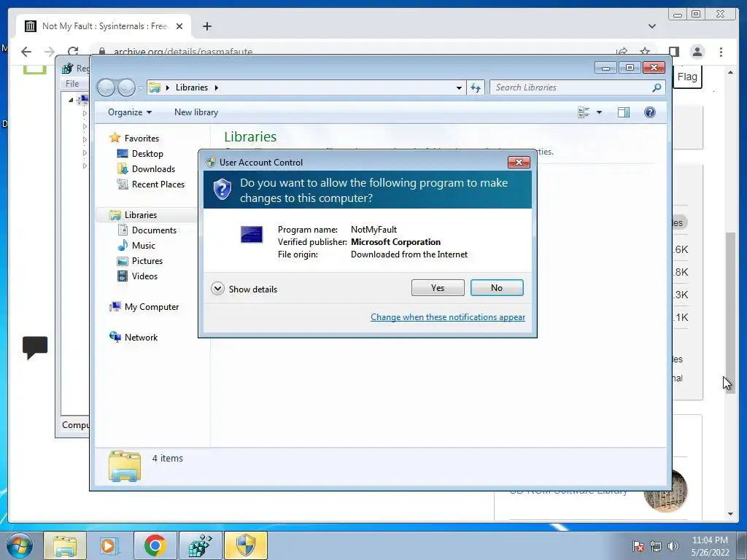This screenshot has height=560, width=747.
Task: Open Explorer help icon
Action: click(x=649, y=112)
